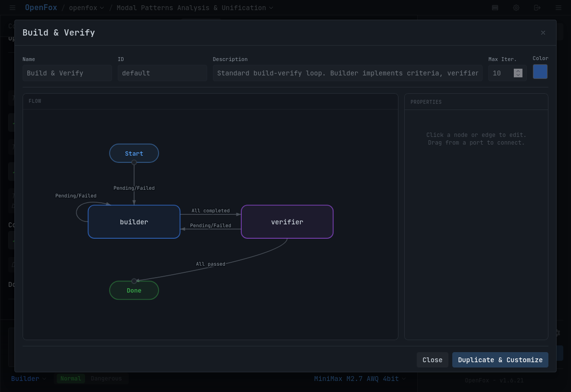
Task: Click the Start node's output port
Action: pos(134,162)
